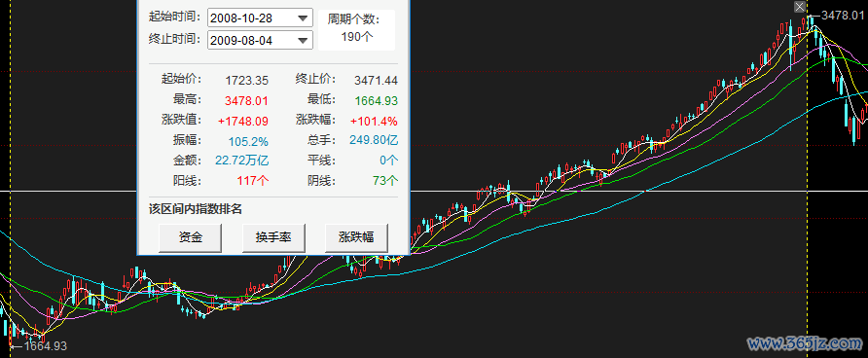This screenshot has width=868, height=358.
Task: Click the 涨跌幅 ranking button
Action: pos(356,238)
